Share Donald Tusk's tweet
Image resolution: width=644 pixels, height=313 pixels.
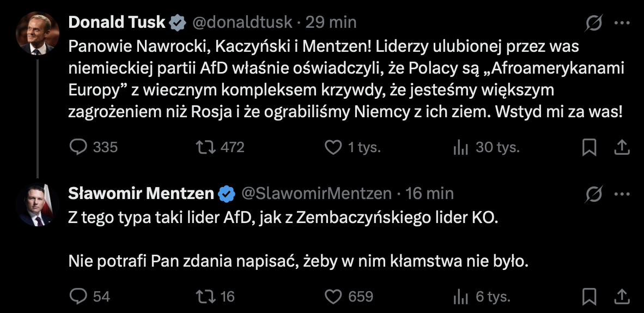622,147
